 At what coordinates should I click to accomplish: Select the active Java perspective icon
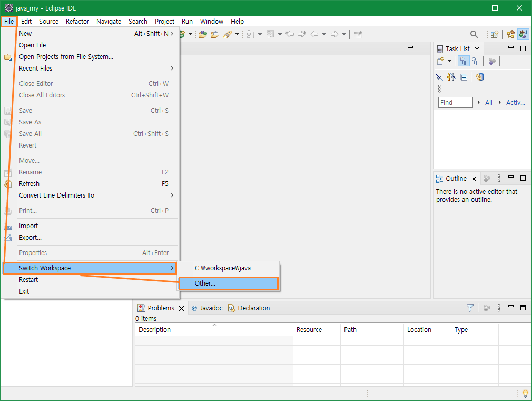tap(523, 34)
